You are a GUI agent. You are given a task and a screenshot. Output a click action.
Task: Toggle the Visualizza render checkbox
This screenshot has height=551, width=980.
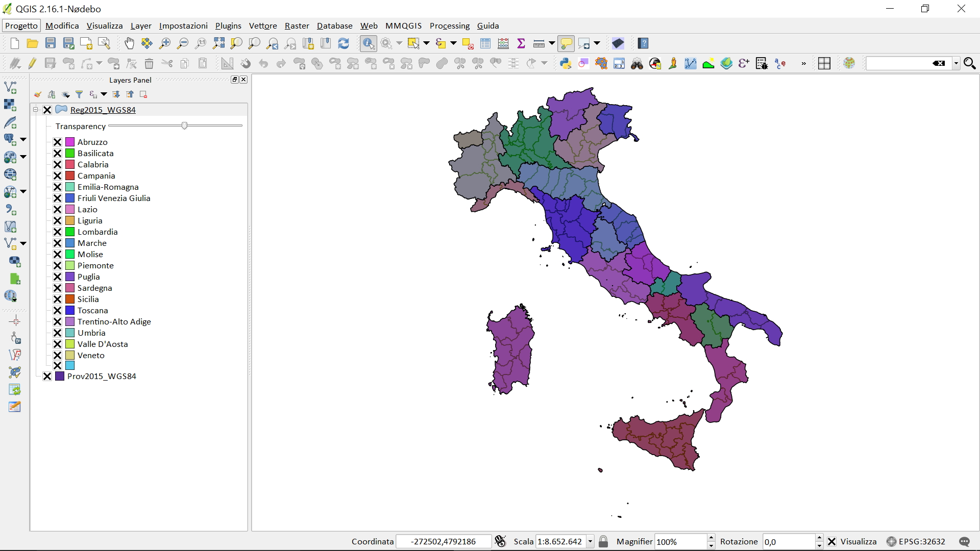832,542
